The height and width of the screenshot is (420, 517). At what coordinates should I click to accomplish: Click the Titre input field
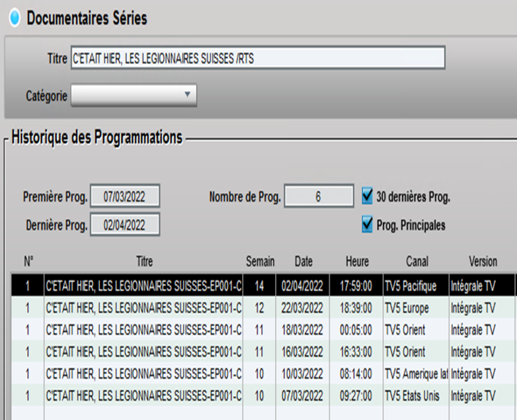258,58
